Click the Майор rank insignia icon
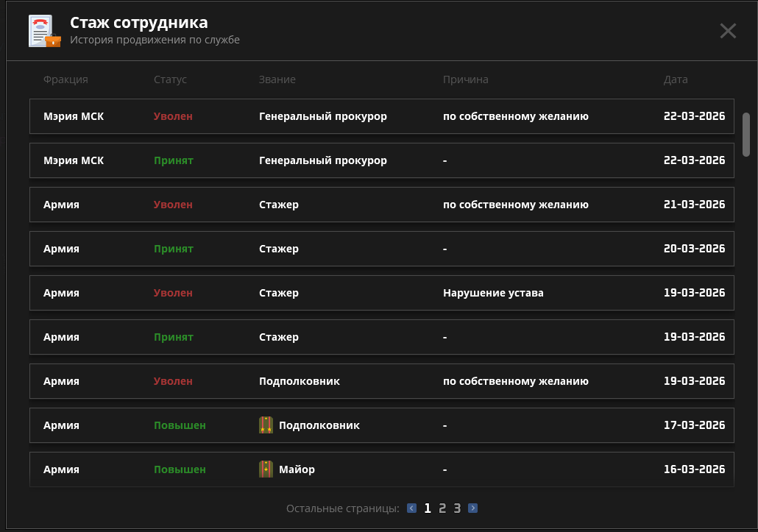 266,469
